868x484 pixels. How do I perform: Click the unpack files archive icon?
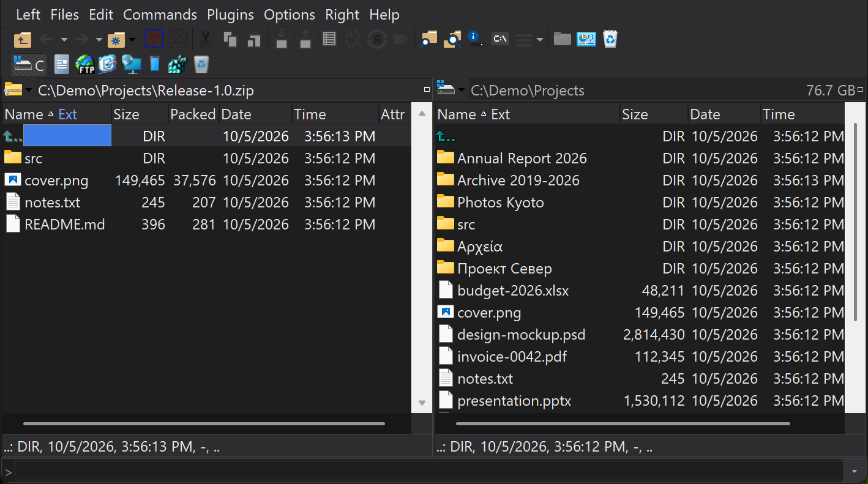point(305,40)
